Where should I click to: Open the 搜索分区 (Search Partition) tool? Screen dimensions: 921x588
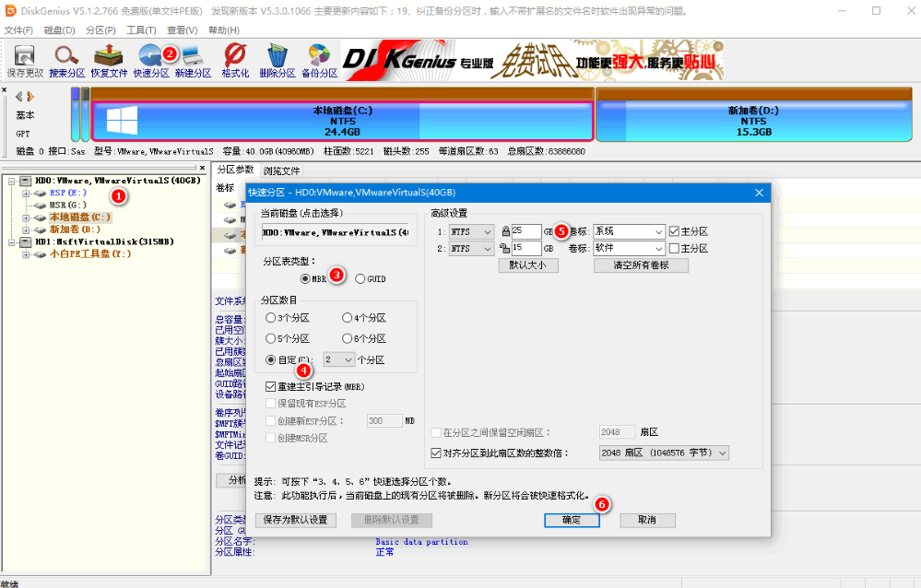65,59
